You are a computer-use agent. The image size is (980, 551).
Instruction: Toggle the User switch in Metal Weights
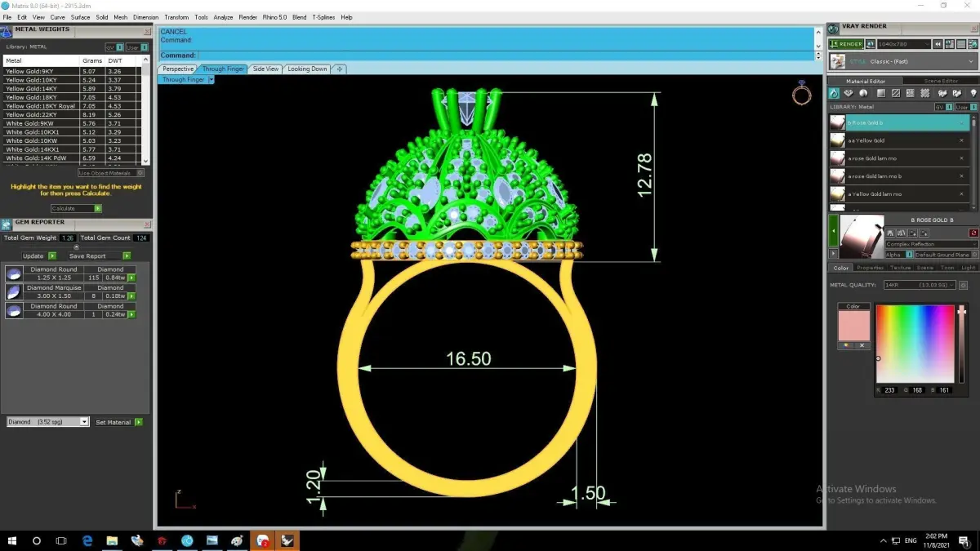[x=138, y=47]
